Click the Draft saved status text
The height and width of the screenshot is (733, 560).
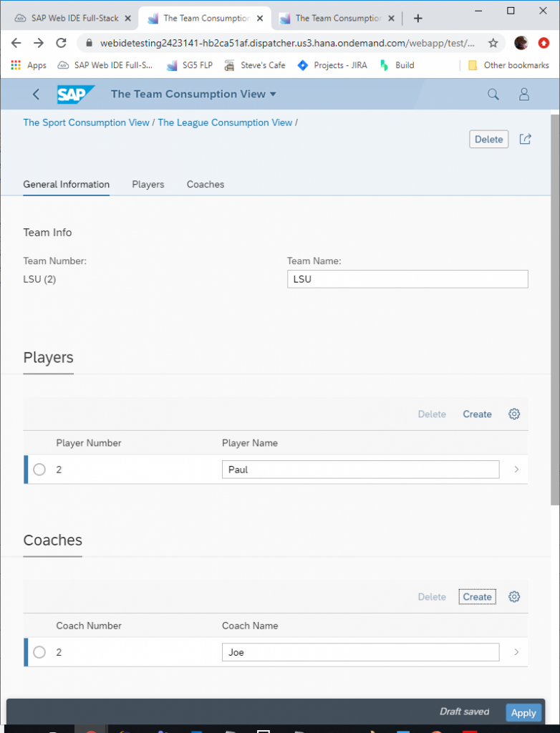pos(464,712)
